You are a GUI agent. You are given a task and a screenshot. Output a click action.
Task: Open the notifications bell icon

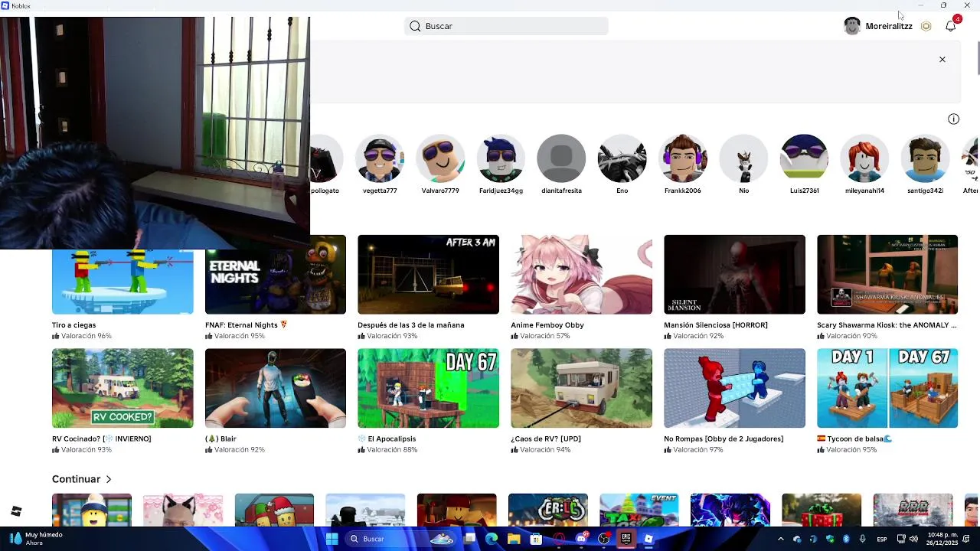(x=950, y=26)
